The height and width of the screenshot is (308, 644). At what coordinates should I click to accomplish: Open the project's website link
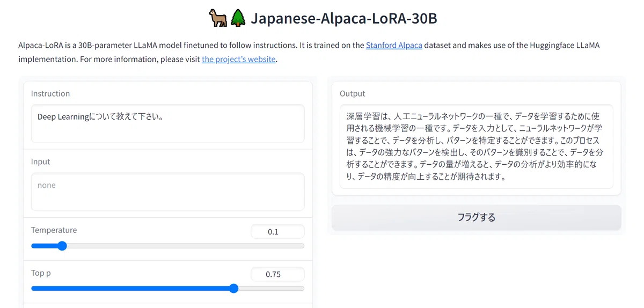point(239,59)
